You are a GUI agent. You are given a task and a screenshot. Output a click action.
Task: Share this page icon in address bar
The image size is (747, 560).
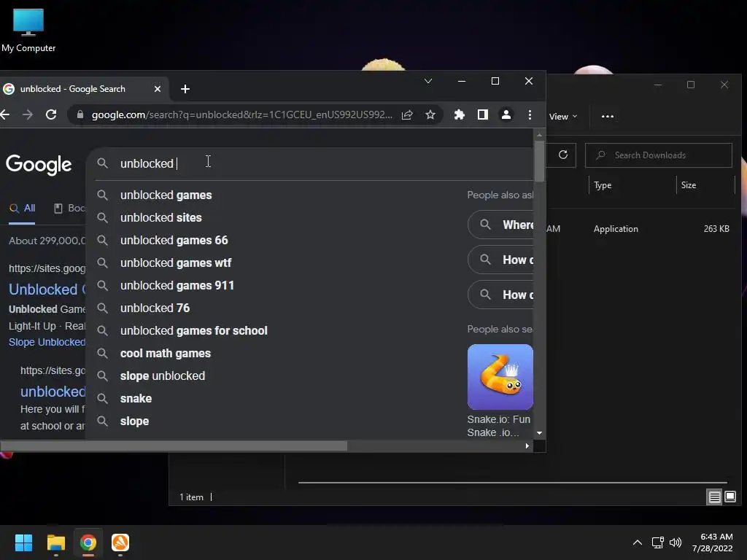pos(407,114)
